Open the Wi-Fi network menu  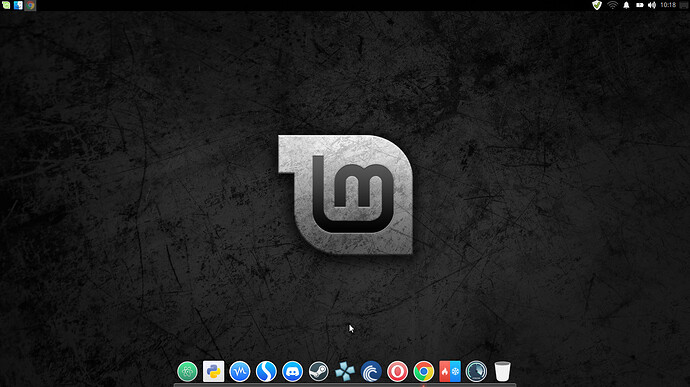[612, 5]
